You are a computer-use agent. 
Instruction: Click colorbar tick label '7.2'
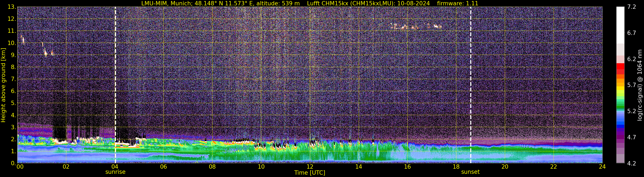click(x=632, y=7)
